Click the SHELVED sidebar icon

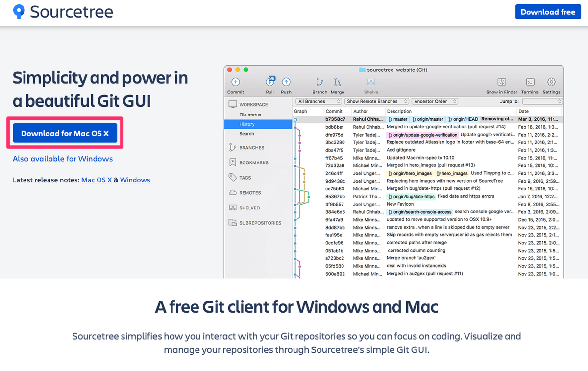pyautogui.click(x=232, y=208)
